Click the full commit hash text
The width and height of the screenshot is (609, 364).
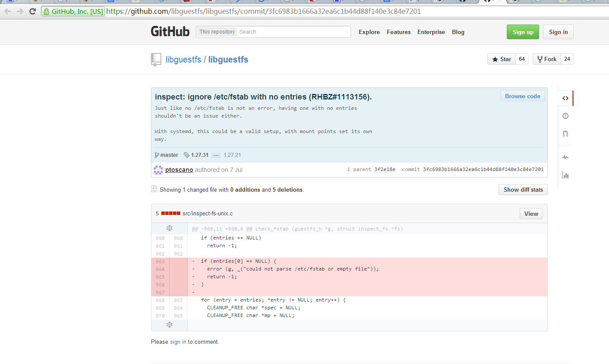click(x=483, y=169)
